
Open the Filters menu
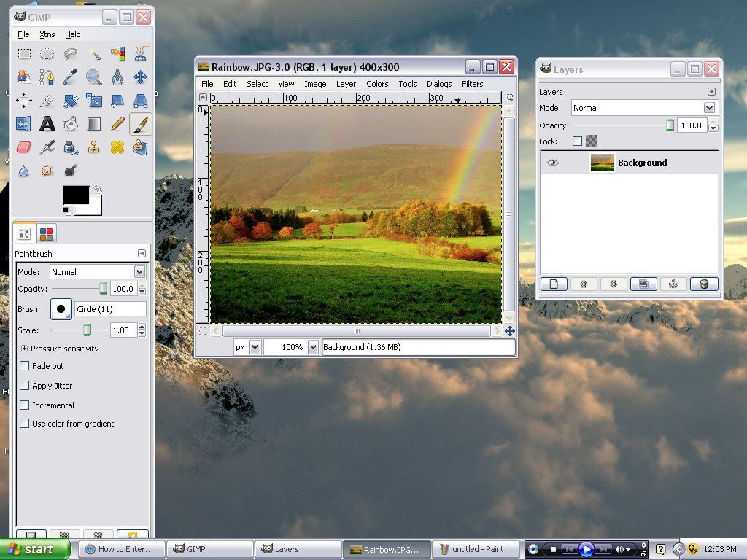click(x=472, y=84)
